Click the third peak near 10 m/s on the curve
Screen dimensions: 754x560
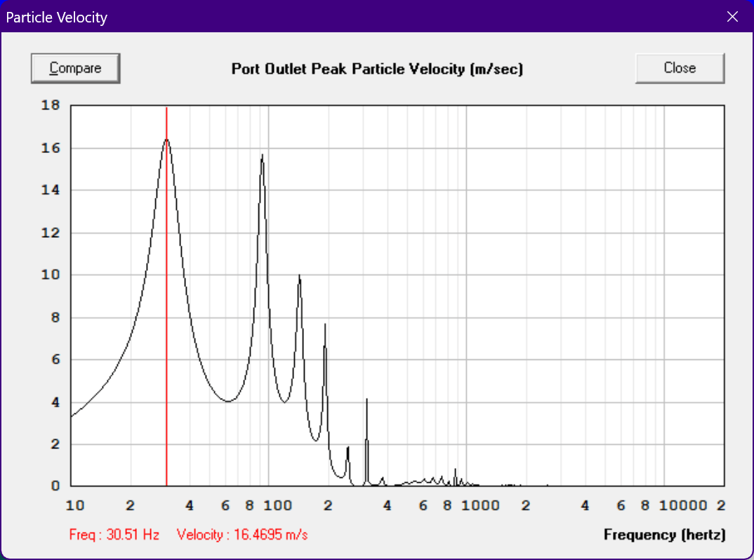click(x=299, y=276)
